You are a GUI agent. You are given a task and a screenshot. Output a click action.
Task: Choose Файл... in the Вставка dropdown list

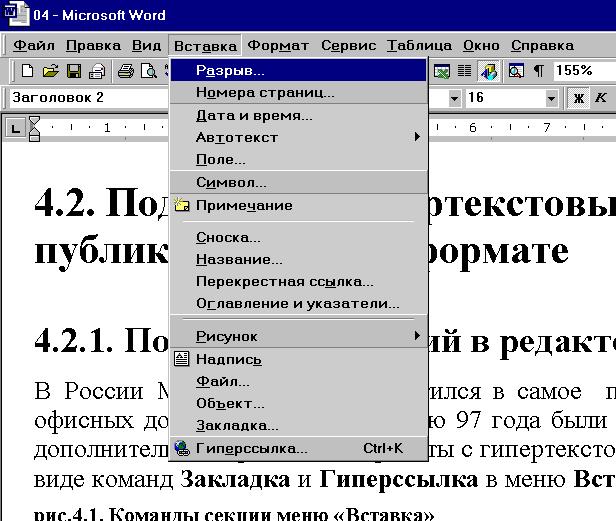tap(299, 381)
